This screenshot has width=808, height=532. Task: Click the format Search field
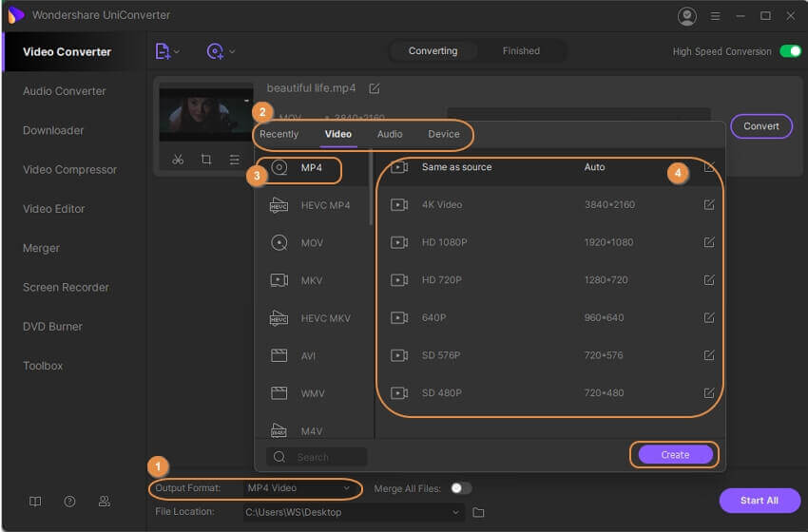(317, 457)
